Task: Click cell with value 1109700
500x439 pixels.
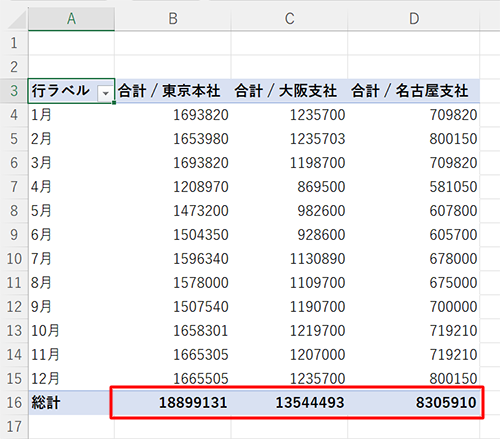Action: (x=289, y=283)
